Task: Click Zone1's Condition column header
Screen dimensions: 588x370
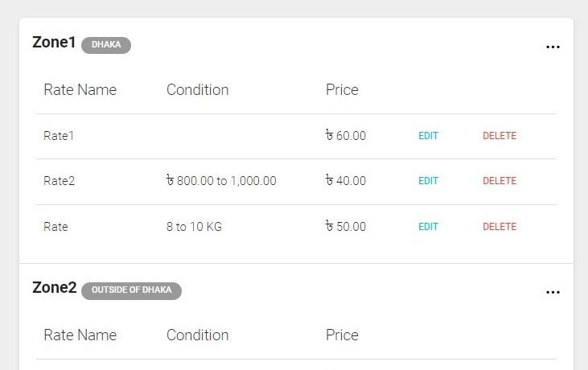Action: click(197, 90)
